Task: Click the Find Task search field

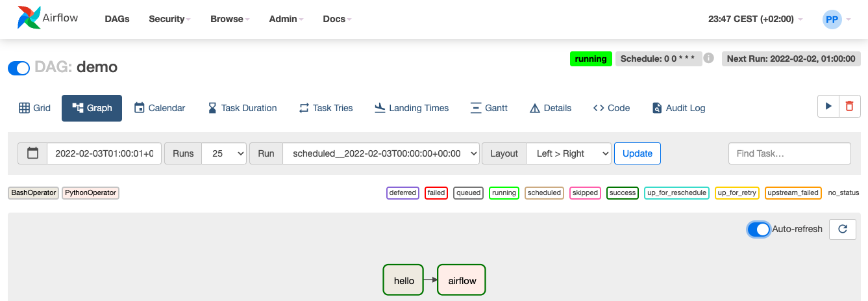Action: [x=789, y=153]
